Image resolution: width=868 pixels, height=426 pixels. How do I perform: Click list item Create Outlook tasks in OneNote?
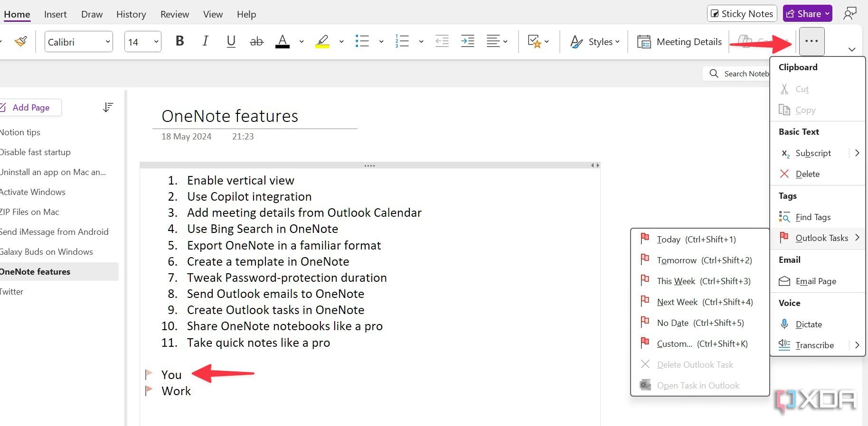point(275,310)
